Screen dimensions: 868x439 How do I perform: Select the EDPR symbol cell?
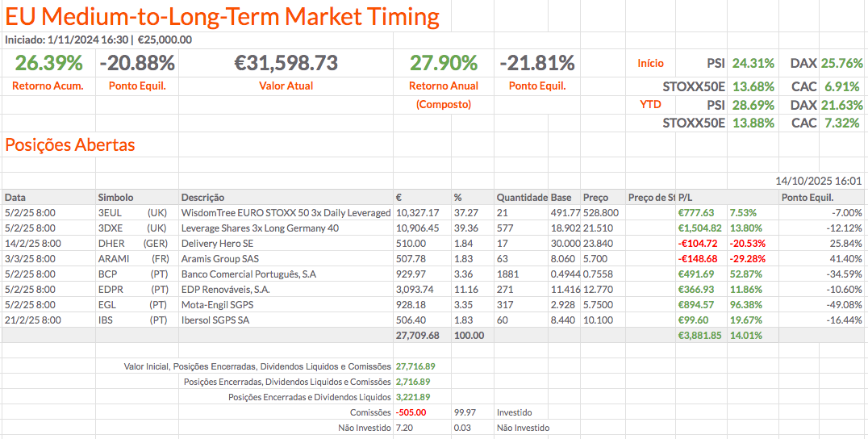[x=111, y=289]
